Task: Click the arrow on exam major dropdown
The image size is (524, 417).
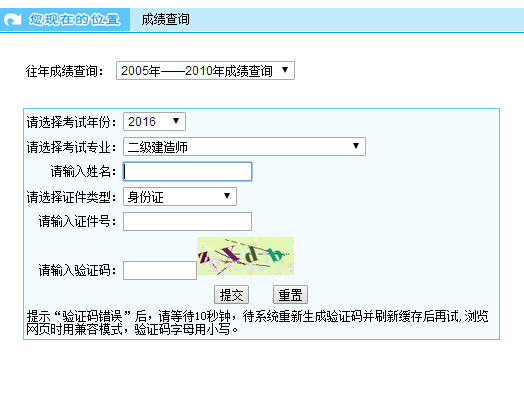Action: 356,146
